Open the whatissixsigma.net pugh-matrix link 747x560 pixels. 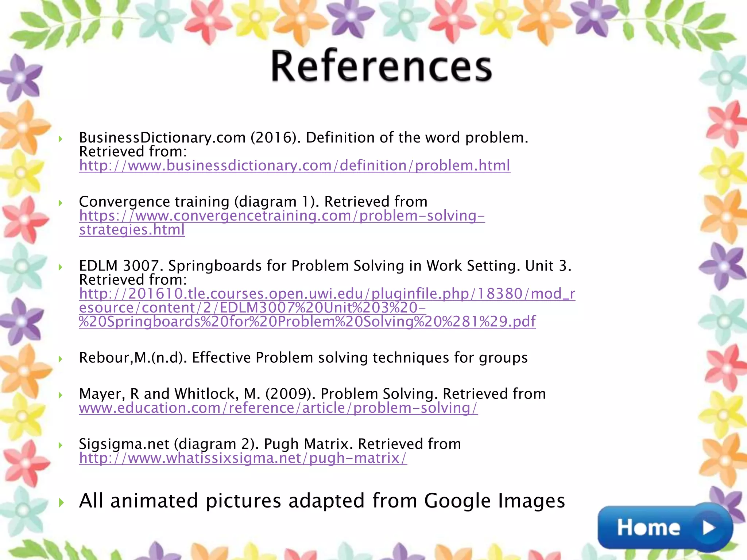pos(243,458)
